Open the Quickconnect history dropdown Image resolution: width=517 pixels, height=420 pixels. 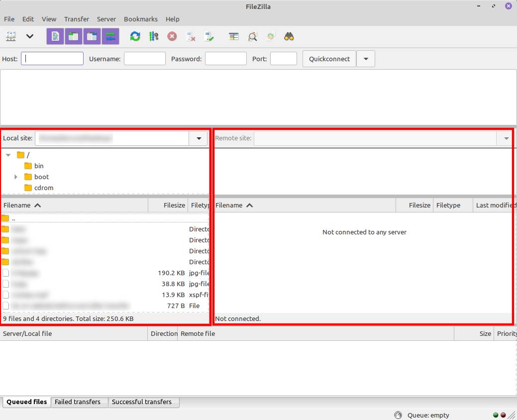tap(366, 59)
